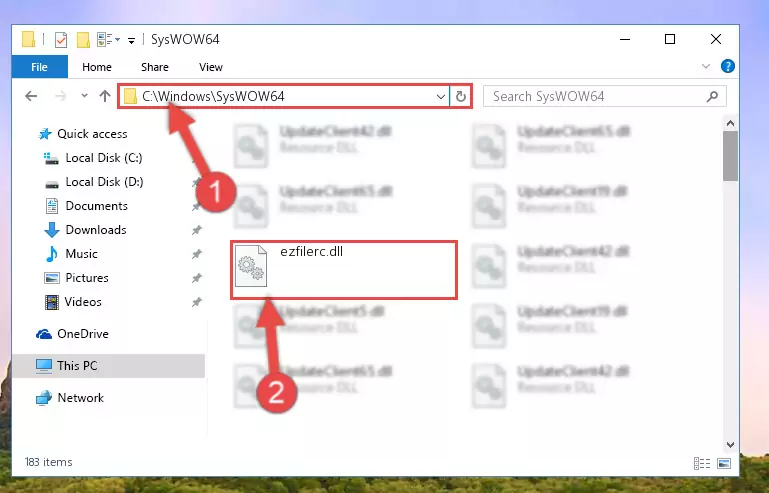
Task: Open Local Disk (C:) in sidebar
Action: tap(104, 157)
